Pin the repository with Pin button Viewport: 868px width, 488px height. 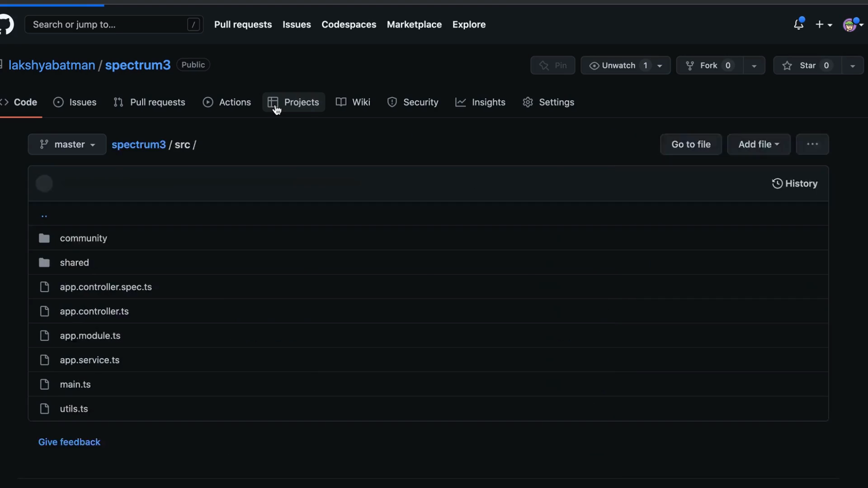click(552, 66)
